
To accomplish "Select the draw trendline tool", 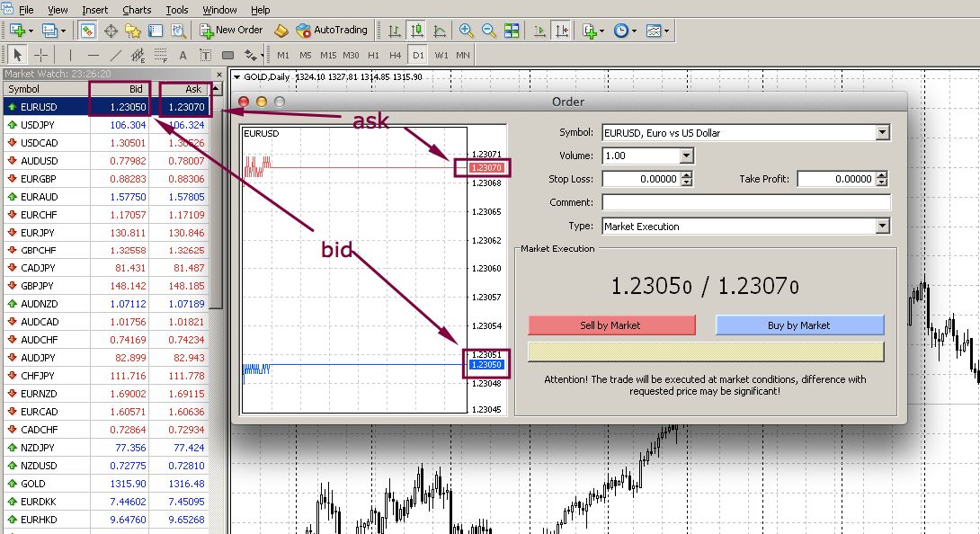I will tap(115, 55).
